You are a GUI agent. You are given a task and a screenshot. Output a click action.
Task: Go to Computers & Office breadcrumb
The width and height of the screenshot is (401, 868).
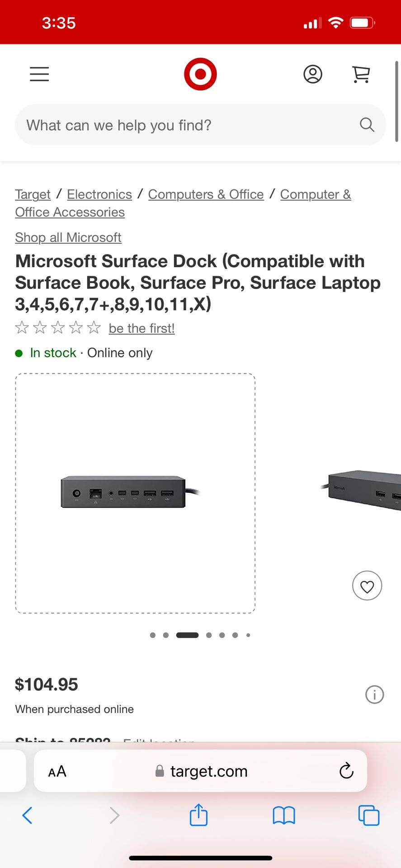click(x=206, y=194)
